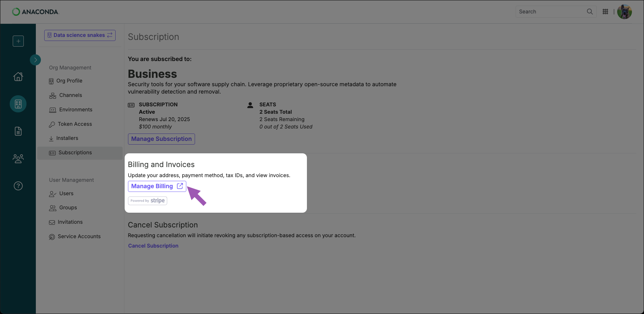Switch to the Subscriptions section

[x=75, y=152]
